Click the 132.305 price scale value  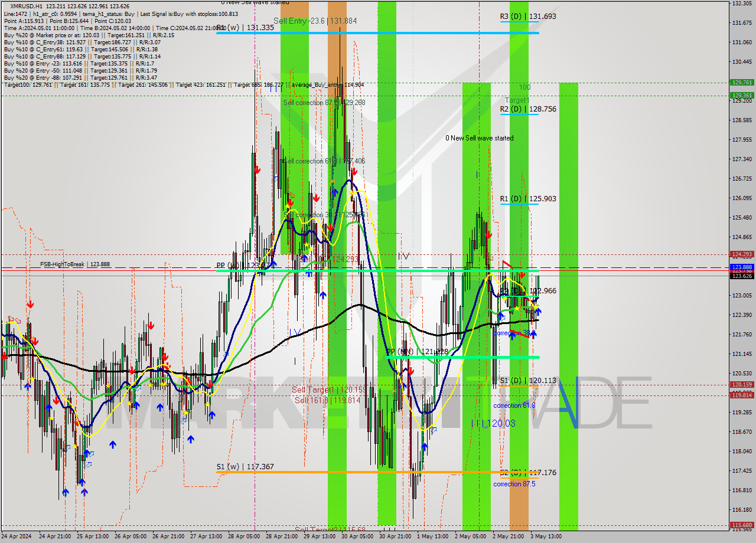[x=742, y=4]
